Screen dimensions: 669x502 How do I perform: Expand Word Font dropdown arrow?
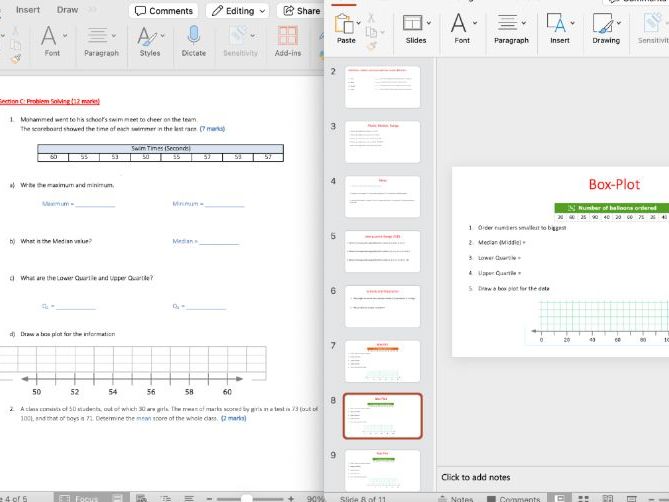[x=65, y=35]
